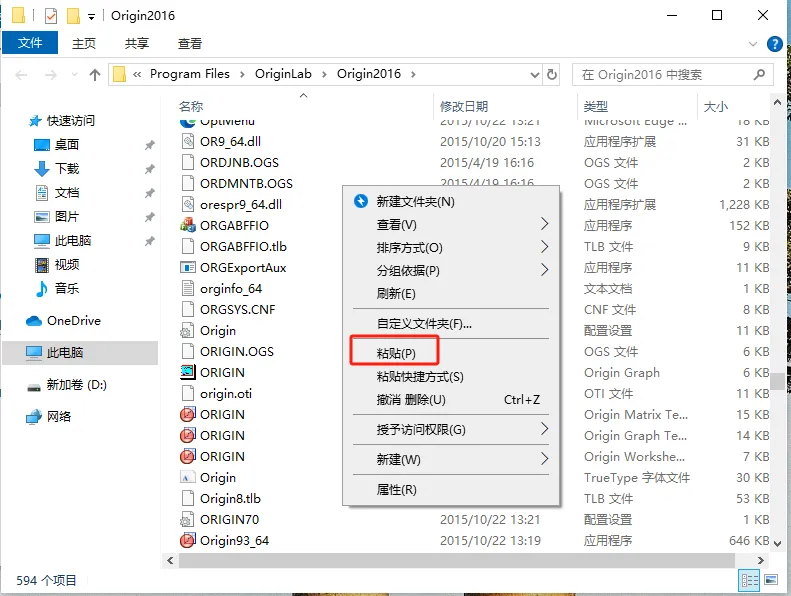Click the search magnifier icon
This screenshot has height=596, width=791.
click(759, 75)
